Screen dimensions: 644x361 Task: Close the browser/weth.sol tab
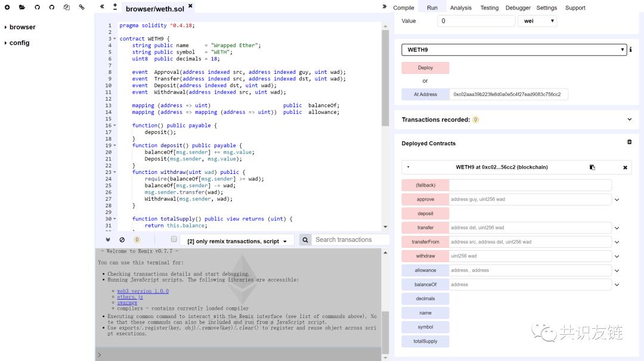click(x=190, y=6)
